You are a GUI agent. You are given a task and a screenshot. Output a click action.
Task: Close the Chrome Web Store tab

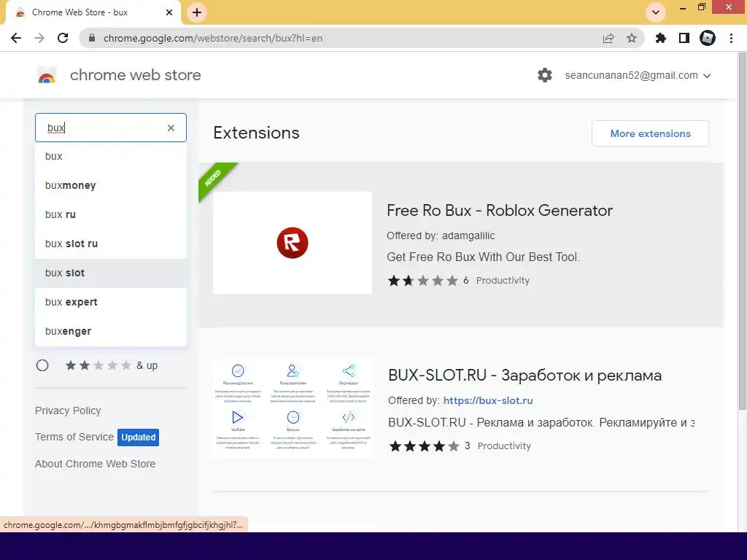click(169, 12)
